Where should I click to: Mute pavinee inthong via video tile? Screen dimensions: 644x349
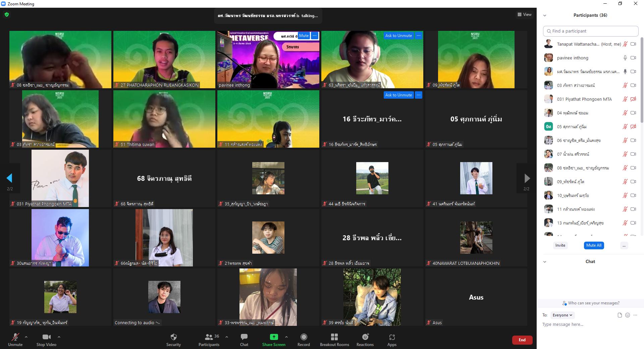[304, 36]
